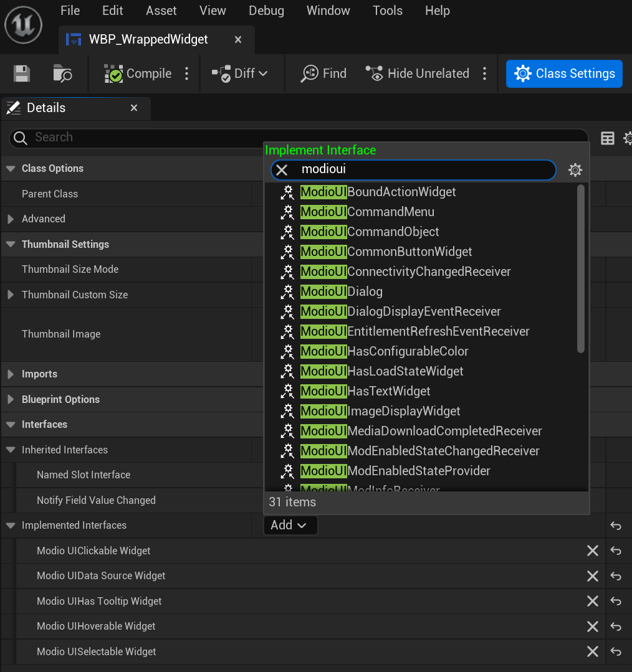This screenshot has height=672, width=632.
Task: Click the interface list scrollbar
Action: point(581,268)
